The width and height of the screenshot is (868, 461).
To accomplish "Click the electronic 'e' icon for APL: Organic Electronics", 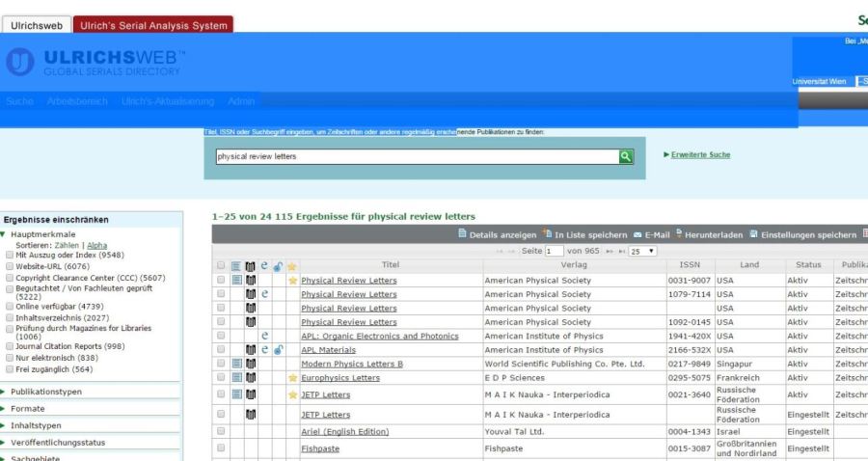I will [264, 336].
